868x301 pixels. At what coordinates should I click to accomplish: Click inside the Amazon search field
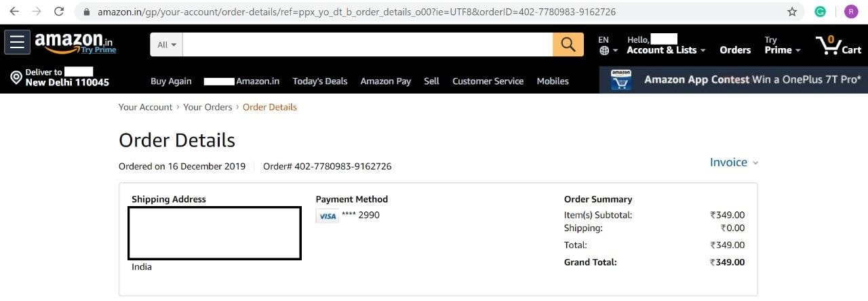pos(367,45)
